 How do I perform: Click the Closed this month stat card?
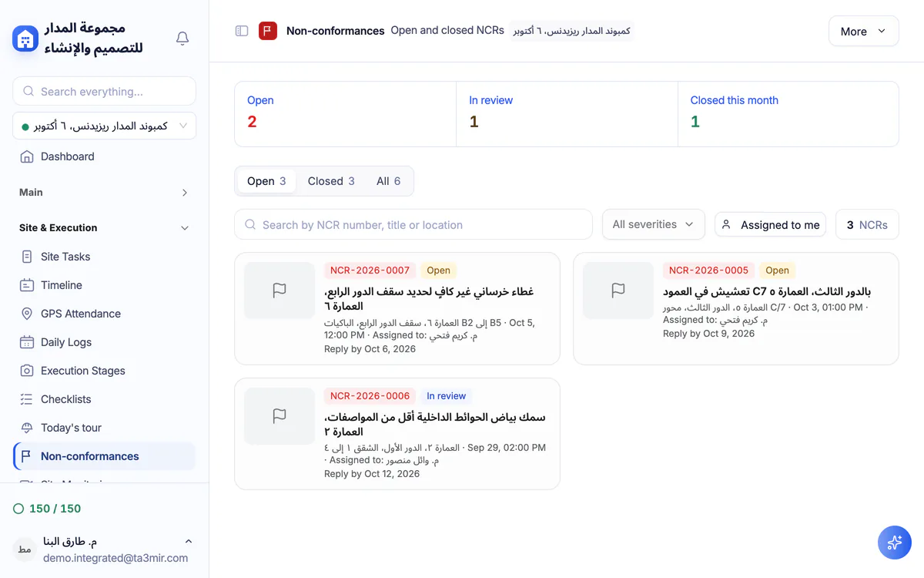point(788,114)
